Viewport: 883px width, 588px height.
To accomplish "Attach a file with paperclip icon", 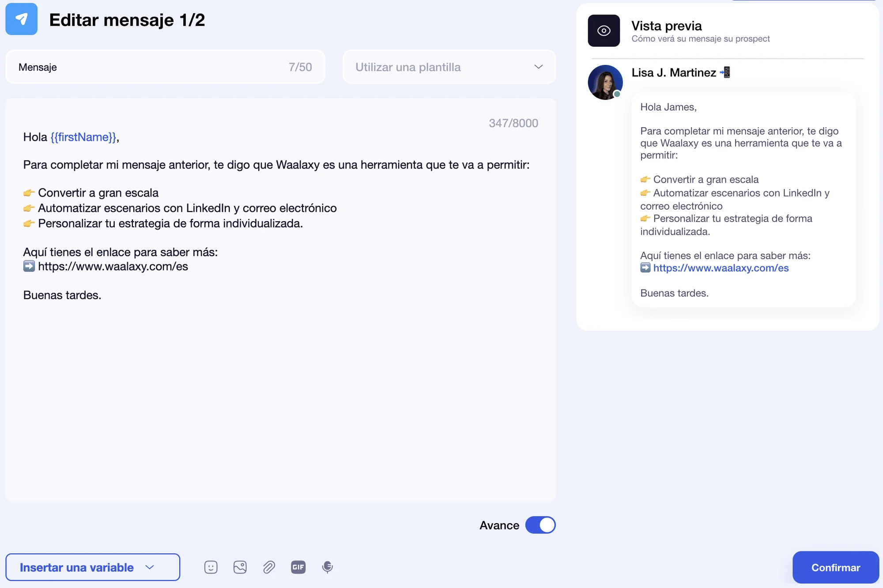I will pyautogui.click(x=269, y=567).
